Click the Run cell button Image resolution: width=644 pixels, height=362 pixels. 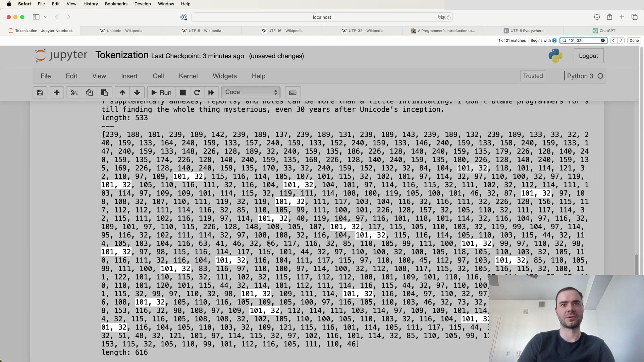[161, 93]
